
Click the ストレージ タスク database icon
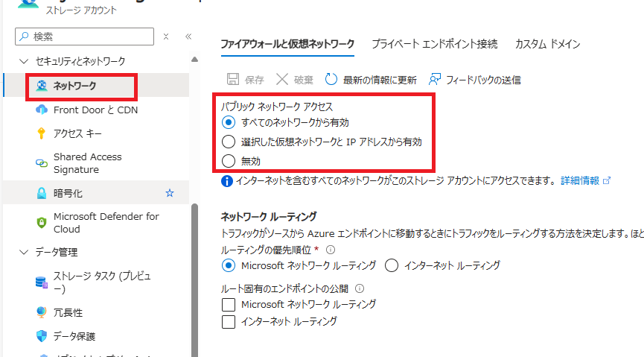[42, 282]
